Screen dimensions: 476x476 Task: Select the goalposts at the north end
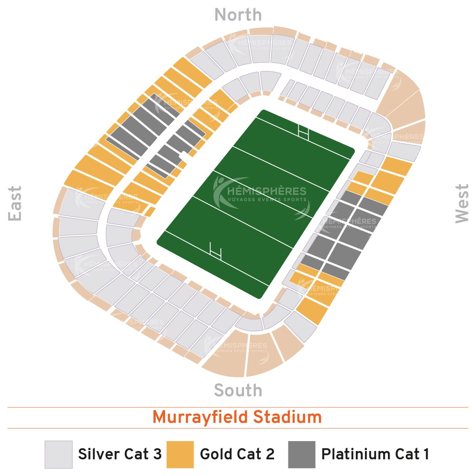point(303,131)
